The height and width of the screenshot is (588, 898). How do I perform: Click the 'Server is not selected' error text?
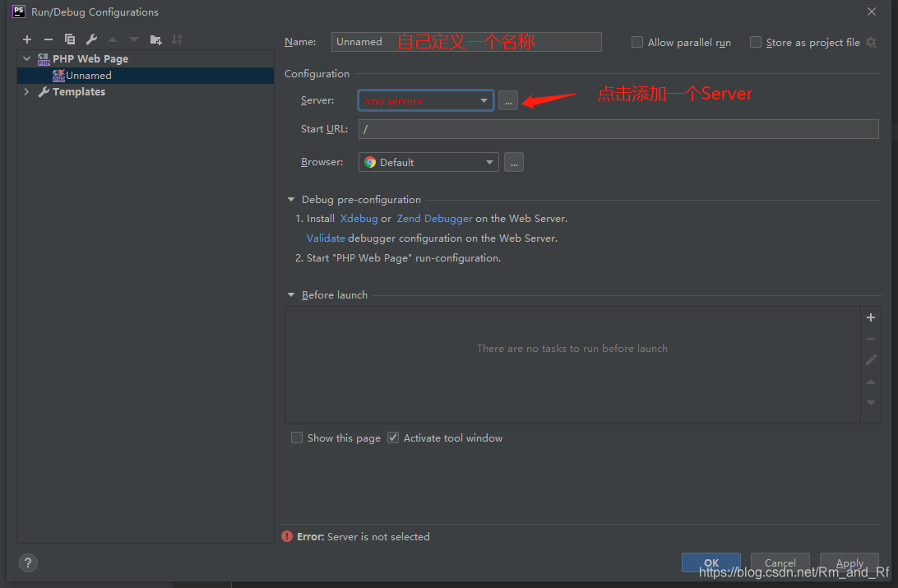(x=378, y=536)
